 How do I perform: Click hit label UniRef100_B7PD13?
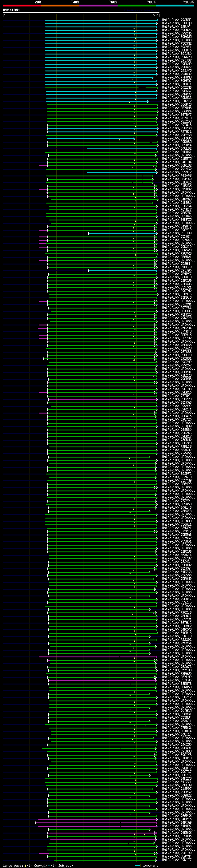(177, 758)
